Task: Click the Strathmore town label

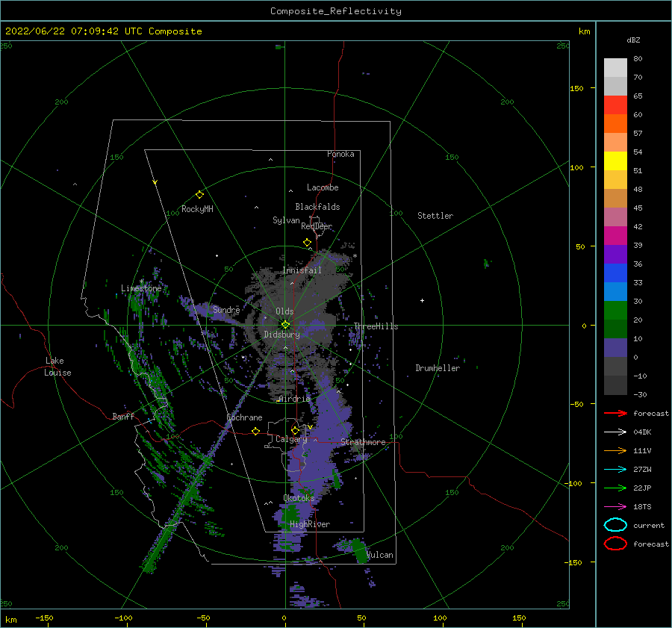Action: [x=363, y=442]
